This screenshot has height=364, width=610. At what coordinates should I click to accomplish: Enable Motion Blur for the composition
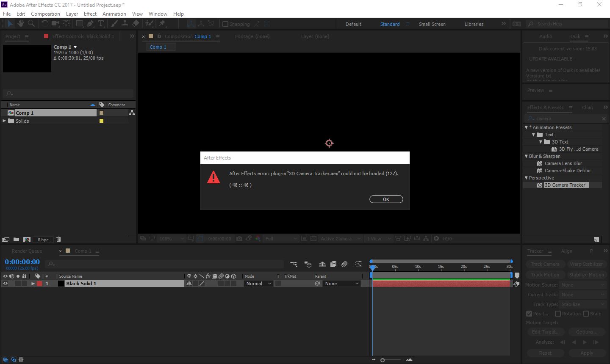[x=344, y=264]
